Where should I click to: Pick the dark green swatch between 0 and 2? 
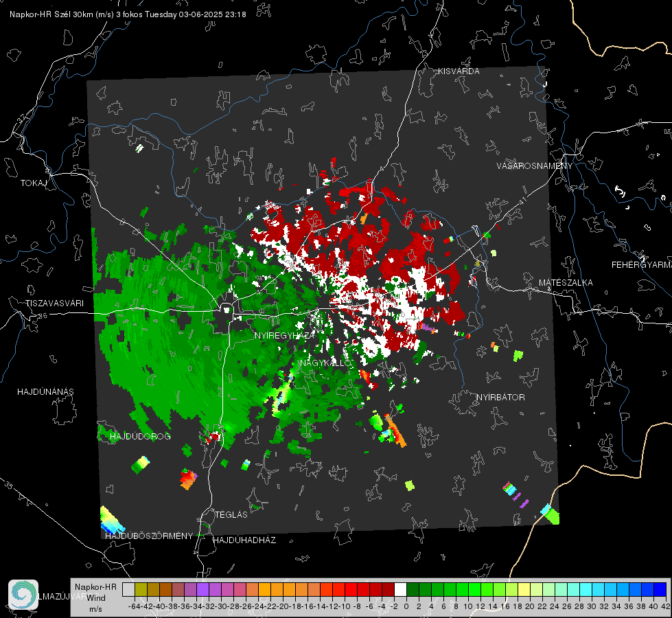413,589
